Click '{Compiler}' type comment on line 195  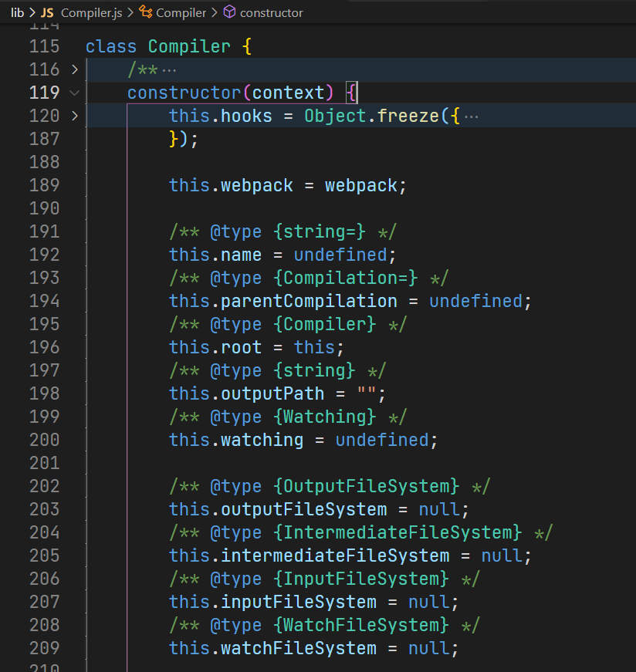click(x=325, y=325)
